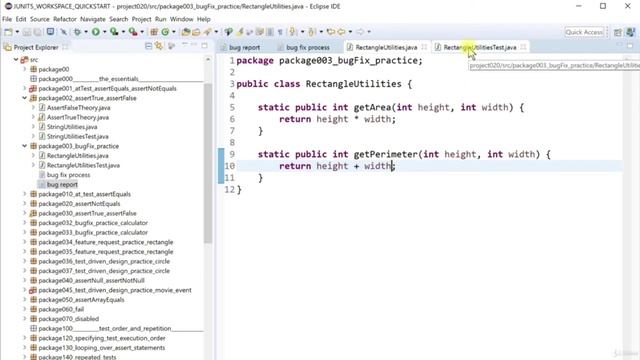Open the Project menu

click(x=142, y=19)
